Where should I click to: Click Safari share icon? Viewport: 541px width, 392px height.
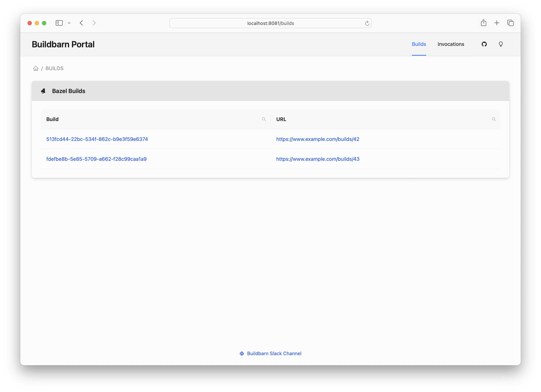click(484, 23)
